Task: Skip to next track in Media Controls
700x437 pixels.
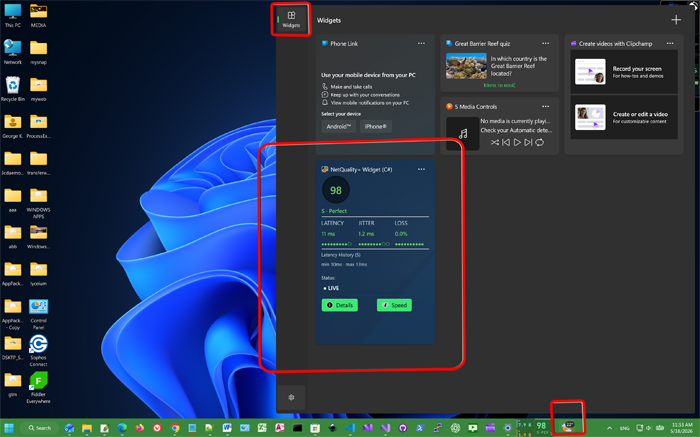Action: click(x=528, y=142)
